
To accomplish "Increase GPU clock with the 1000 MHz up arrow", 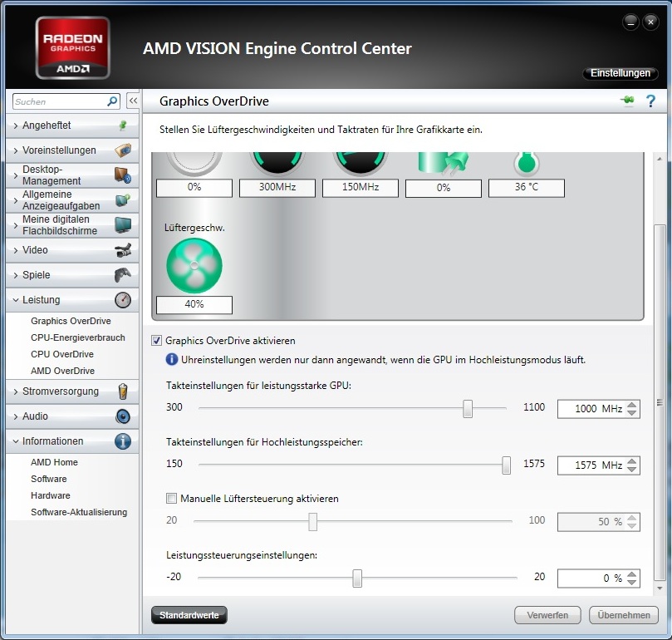I will click(631, 405).
